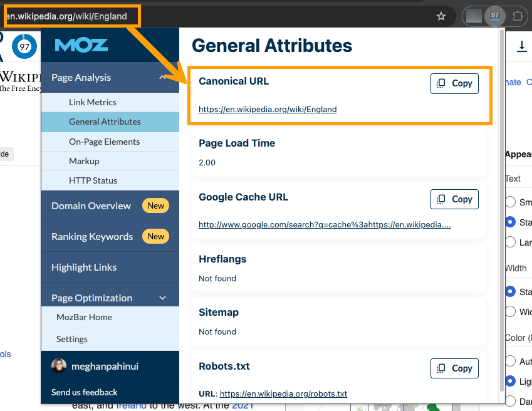Click the MOZ logo in the panel
This screenshot has height=411, width=532.
(x=81, y=45)
